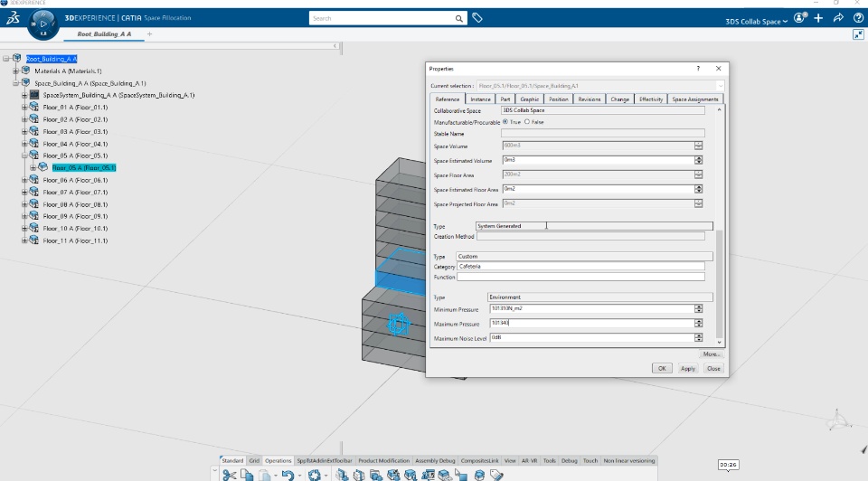This screenshot has width=868, height=481.
Task: Click the More... button
Action: [712, 354]
